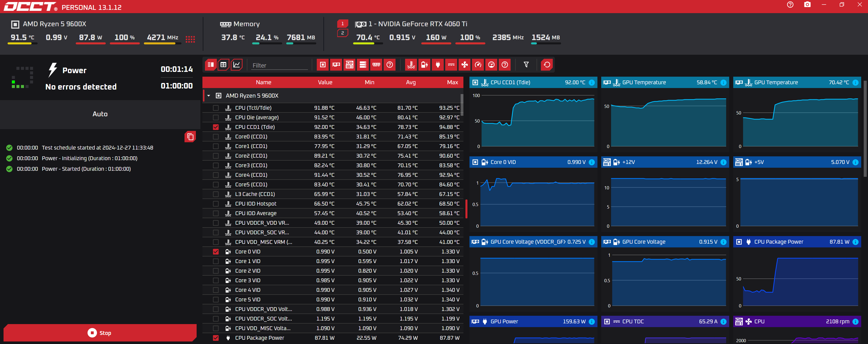This screenshot has height=344, width=868.
Task: Open info for CPU Package Power graph
Action: coord(855,242)
